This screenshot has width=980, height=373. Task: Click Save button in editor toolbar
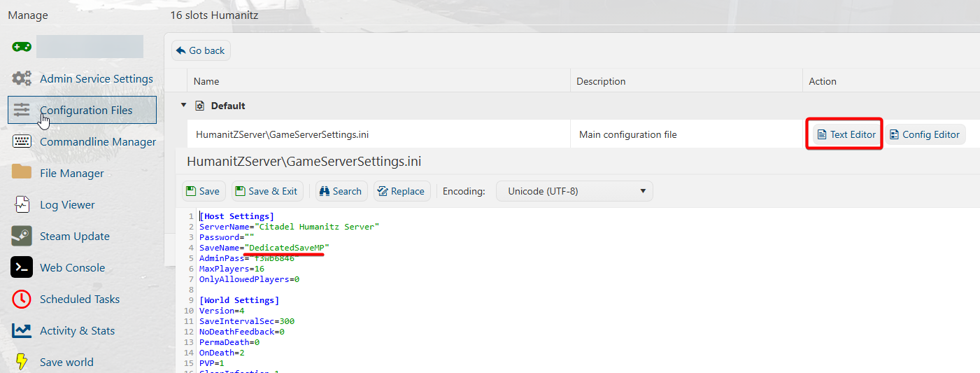pos(202,191)
